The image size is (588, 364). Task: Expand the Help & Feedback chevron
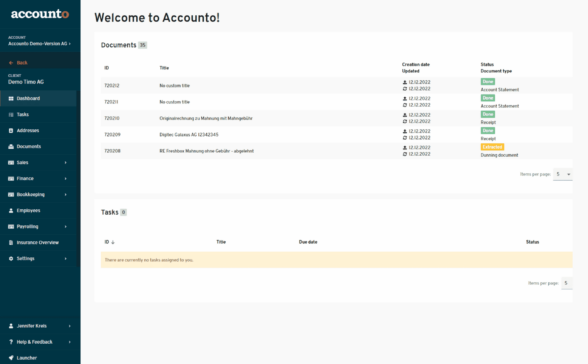click(70, 342)
